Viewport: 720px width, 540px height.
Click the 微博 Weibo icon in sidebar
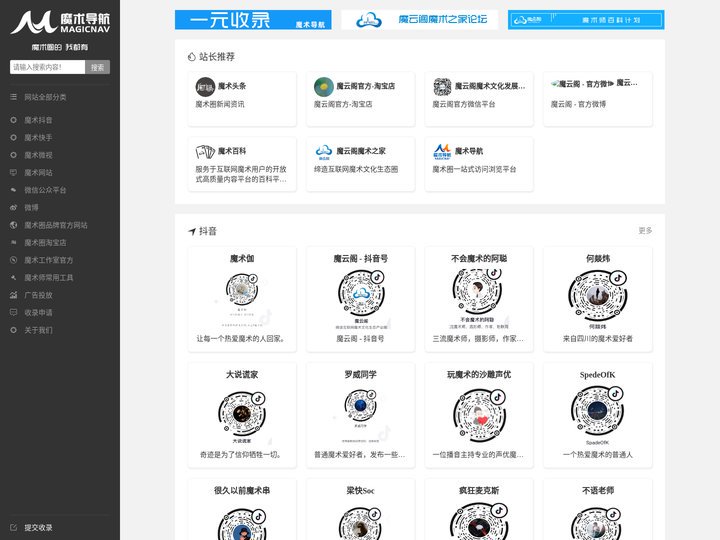click(14, 207)
